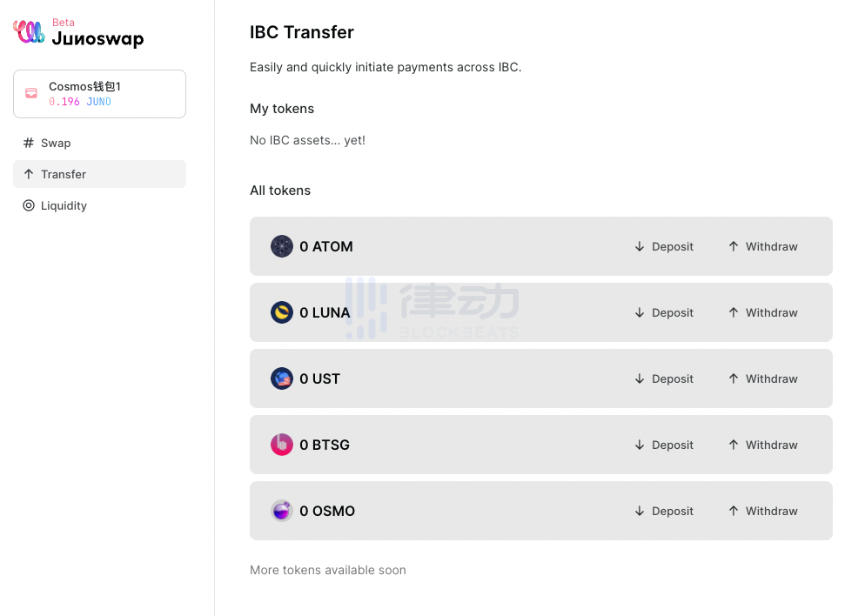Withdraw UST tokens

pyautogui.click(x=763, y=378)
